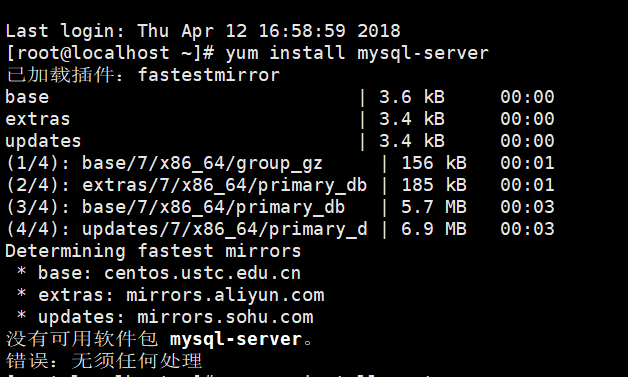Click the 6.9 MB file size value
Image resolution: width=628 pixels, height=377 pixels.
[434, 229]
